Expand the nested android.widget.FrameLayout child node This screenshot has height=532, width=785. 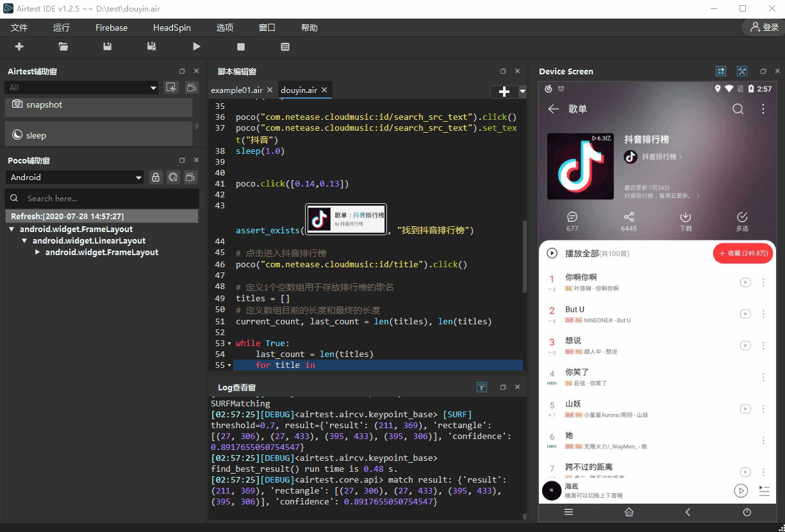(37, 253)
